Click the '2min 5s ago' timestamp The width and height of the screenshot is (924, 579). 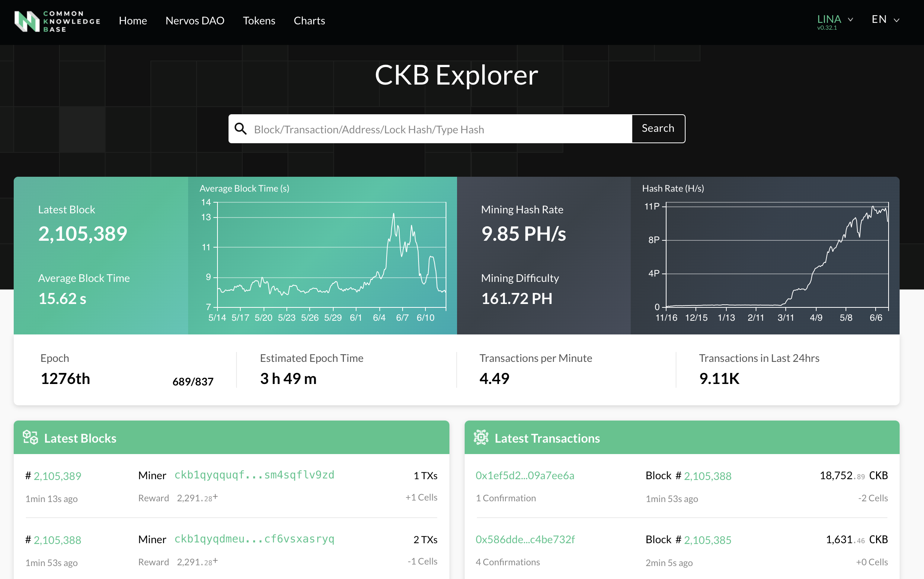(x=669, y=563)
